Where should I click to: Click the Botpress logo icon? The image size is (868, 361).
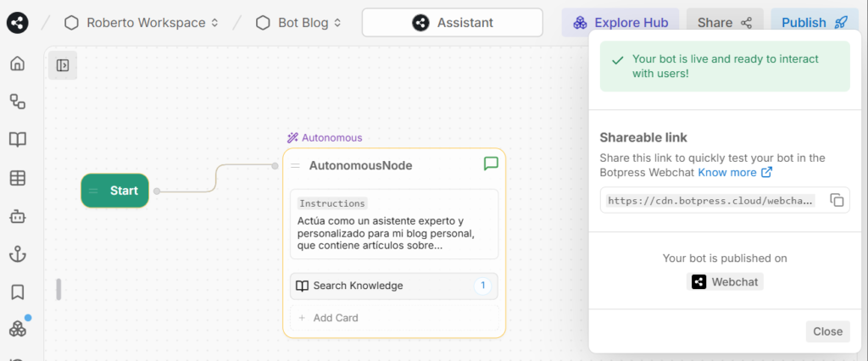click(17, 23)
